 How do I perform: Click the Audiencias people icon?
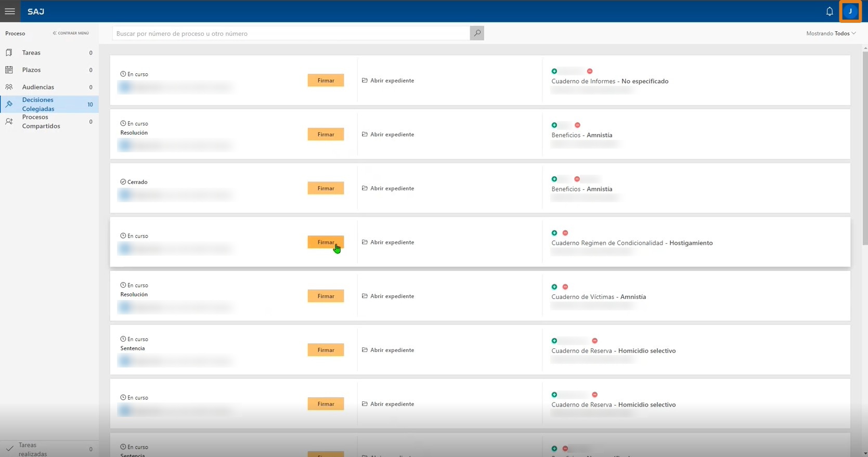(x=9, y=87)
